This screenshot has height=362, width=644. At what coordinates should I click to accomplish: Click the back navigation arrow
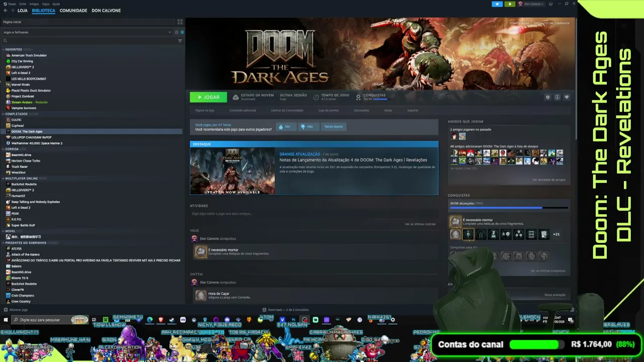pyautogui.click(x=6, y=11)
